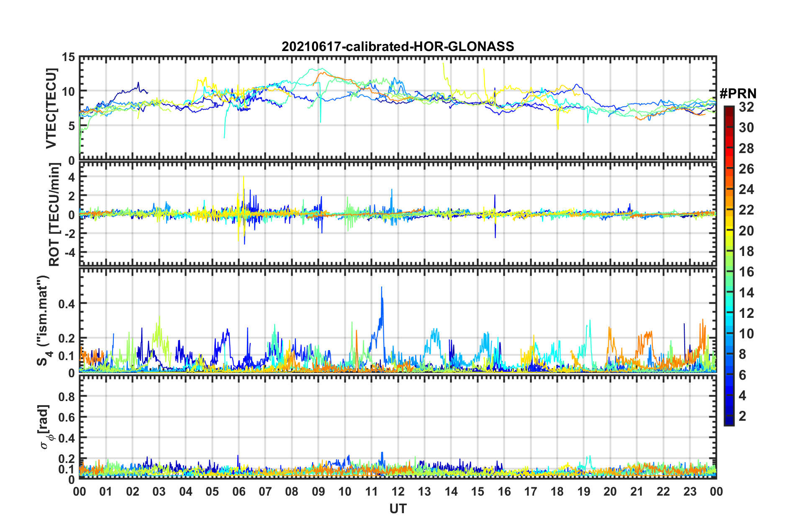The image size is (796, 532).
Task: Click colorbar tick label "24"
Action: tap(746, 189)
